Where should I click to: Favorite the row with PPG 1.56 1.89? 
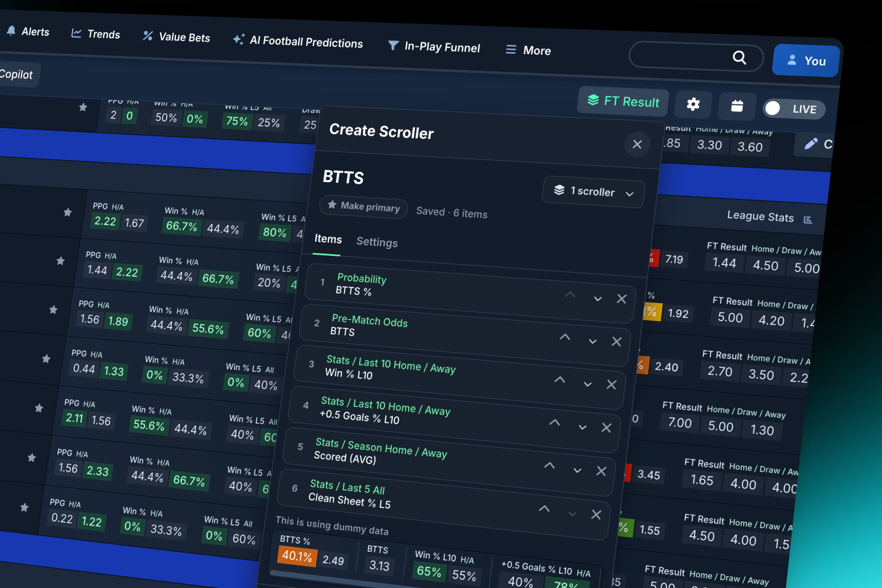(53, 310)
